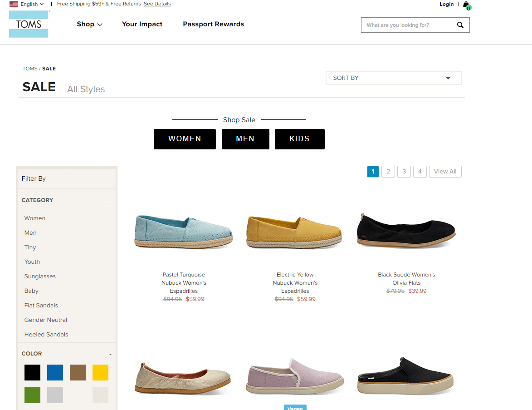The image size is (532, 410).
Task: Click the US flag language icon
Action: click(x=14, y=4)
